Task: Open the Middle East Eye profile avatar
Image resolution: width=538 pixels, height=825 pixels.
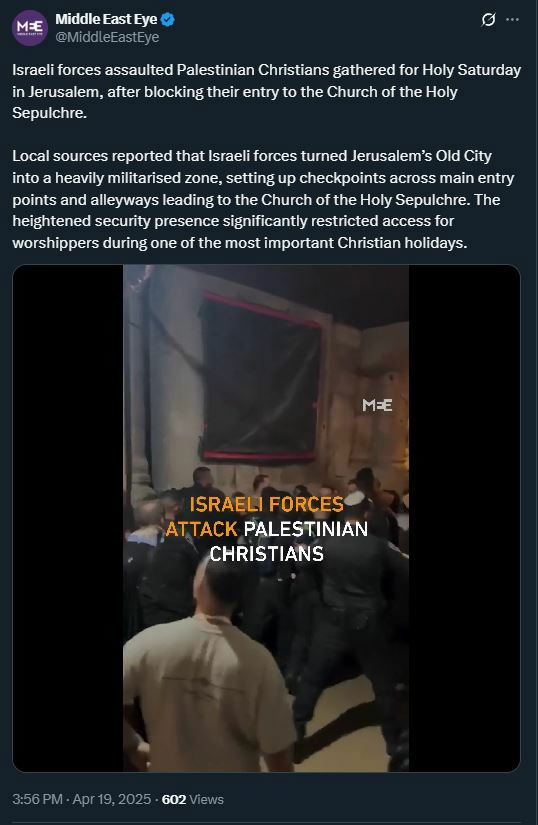Action: (30, 28)
